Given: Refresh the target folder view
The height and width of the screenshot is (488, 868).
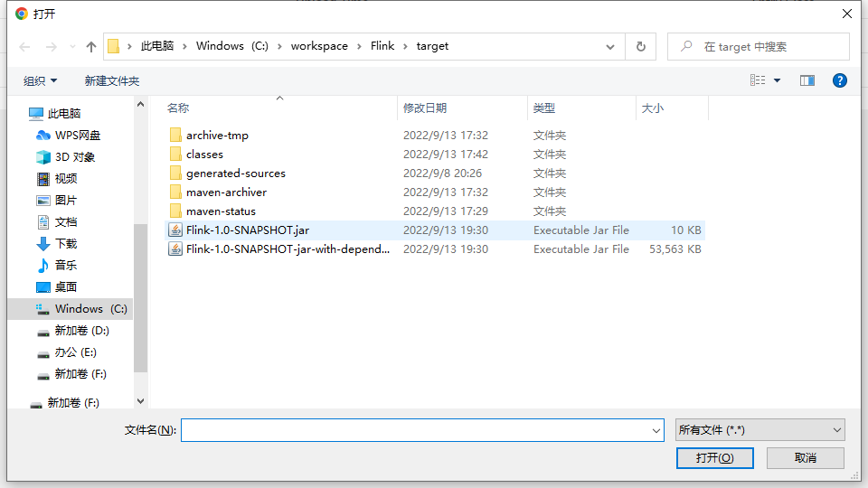Looking at the screenshot, I should (640, 46).
